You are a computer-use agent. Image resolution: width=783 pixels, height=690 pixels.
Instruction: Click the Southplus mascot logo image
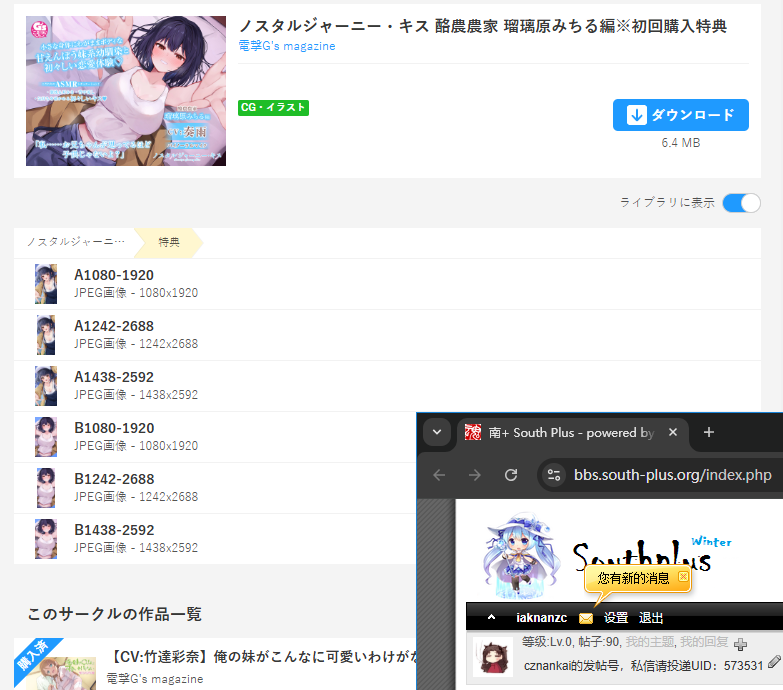(521, 555)
